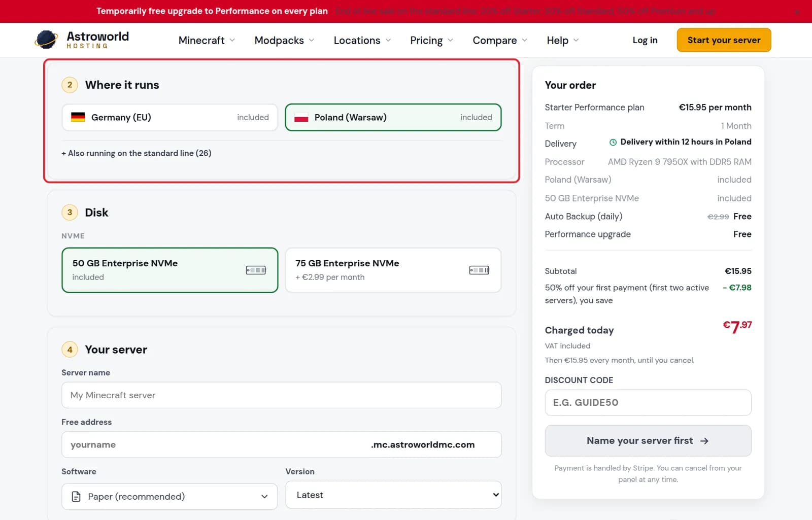Click Name your server first button
Image resolution: width=812 pixels, height=520 pixels.
648,441
